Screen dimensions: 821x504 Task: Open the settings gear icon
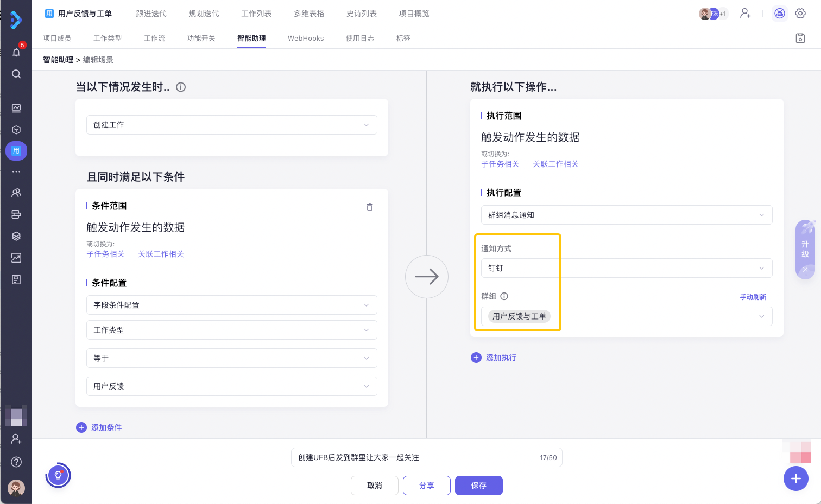(x=800, y=13)
